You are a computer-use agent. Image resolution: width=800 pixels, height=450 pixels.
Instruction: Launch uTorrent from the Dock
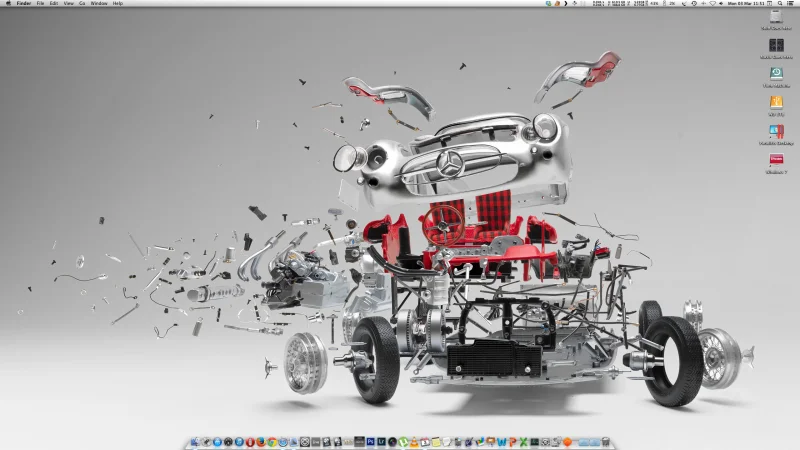pos(403,442)
